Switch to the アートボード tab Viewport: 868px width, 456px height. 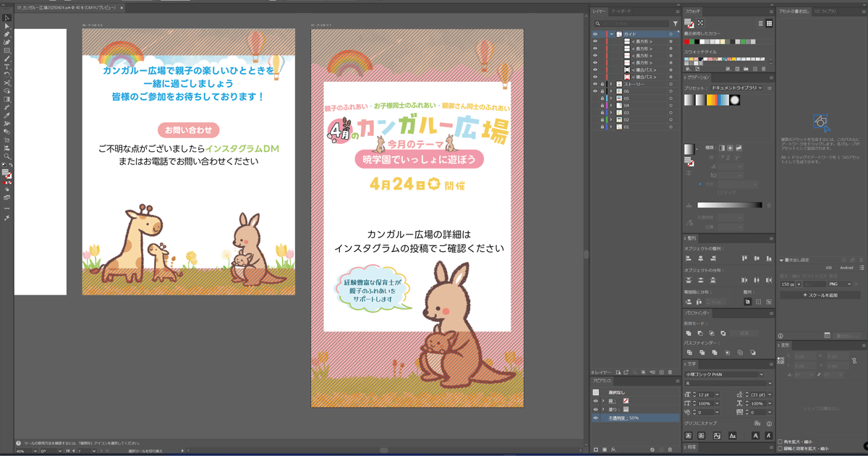click(x=621, y=12)
